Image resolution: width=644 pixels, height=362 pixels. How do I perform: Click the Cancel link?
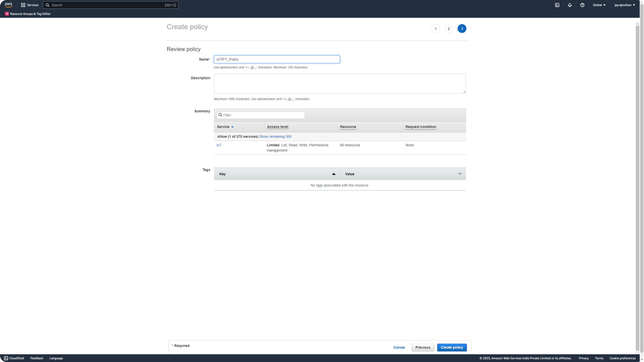[x=399, y=347]
